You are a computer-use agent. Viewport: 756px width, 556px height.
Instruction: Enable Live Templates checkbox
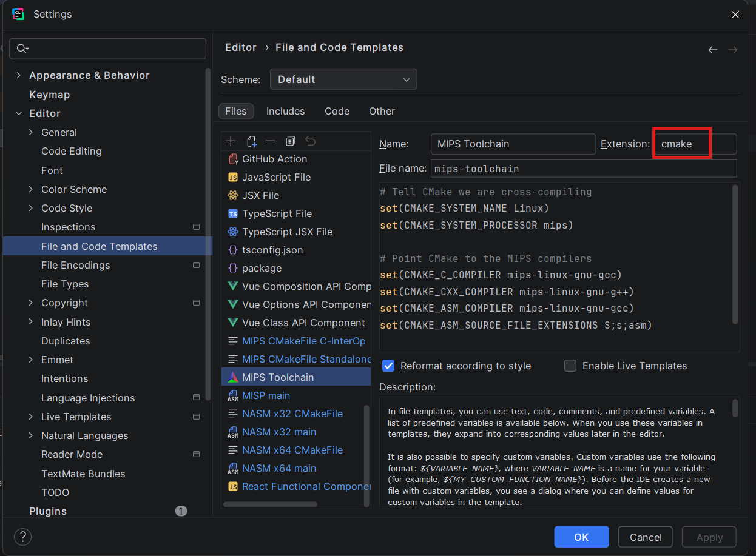[x=570, y=366]
